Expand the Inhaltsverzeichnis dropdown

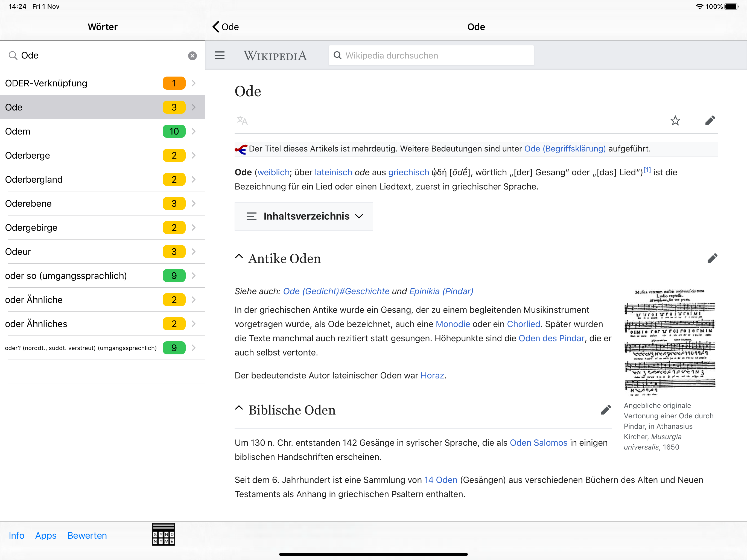click(x=304, y=216)
